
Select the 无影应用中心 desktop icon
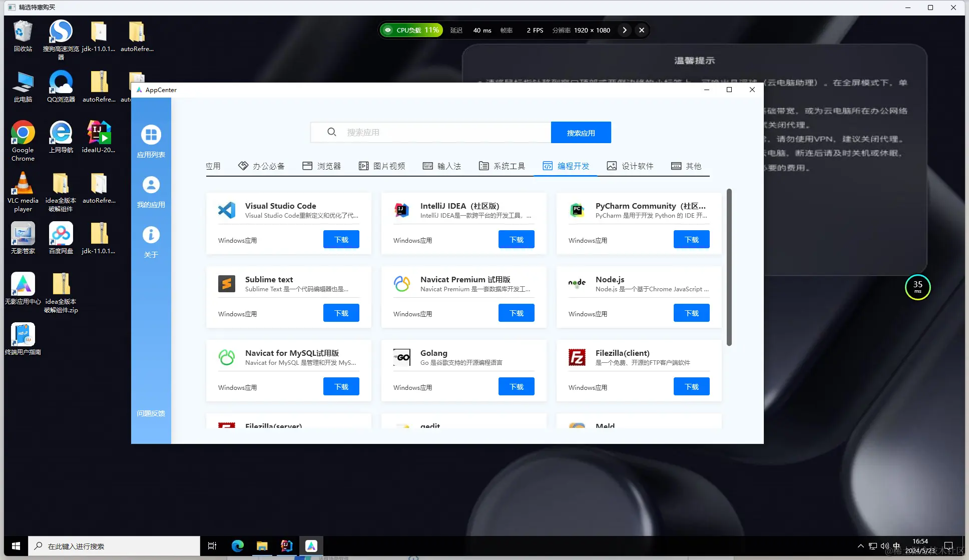23,289
